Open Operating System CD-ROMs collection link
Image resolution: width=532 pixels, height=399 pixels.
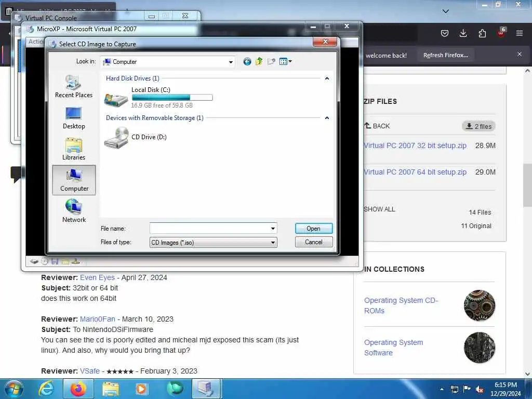coord(401,305)
